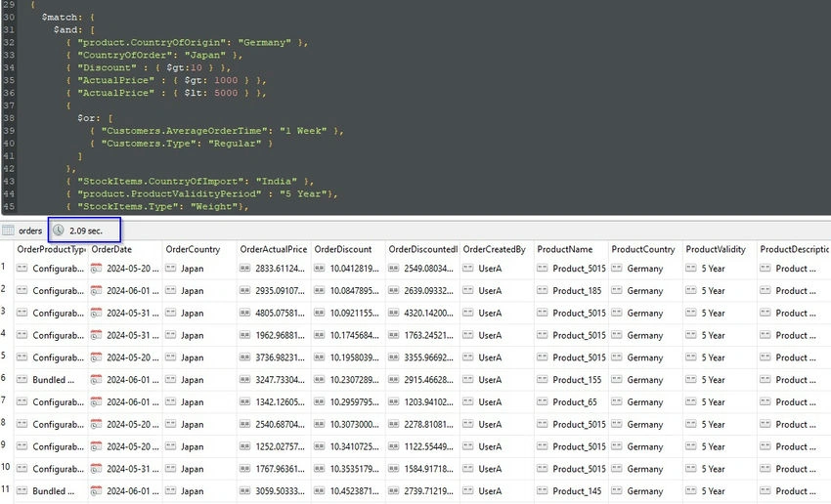
Task: Click the number icon beside 1342.12605
Action: click(x=244, y=401)
